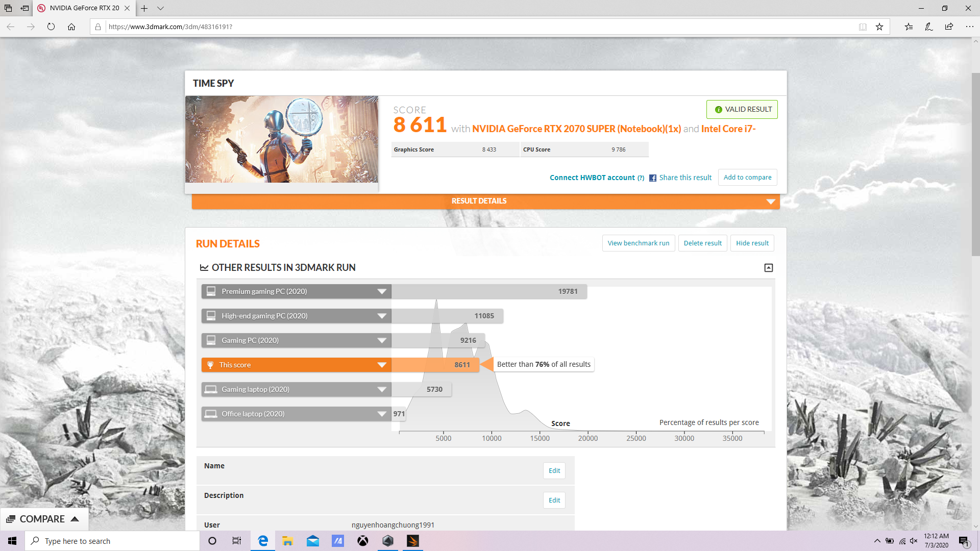This screenshot has height=551, width=980.
Task: Click the 19781 Premium gaming PC bar
Action: pos(489,291)
